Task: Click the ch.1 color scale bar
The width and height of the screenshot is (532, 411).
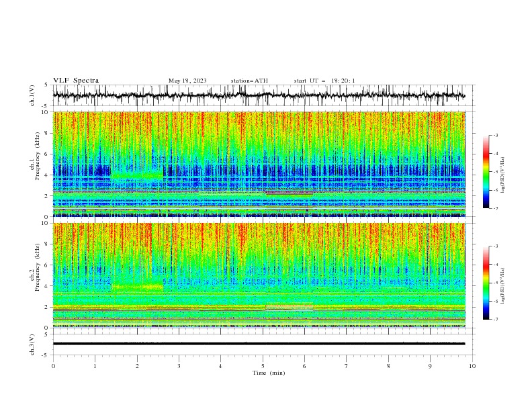Action: coord(486,171)
